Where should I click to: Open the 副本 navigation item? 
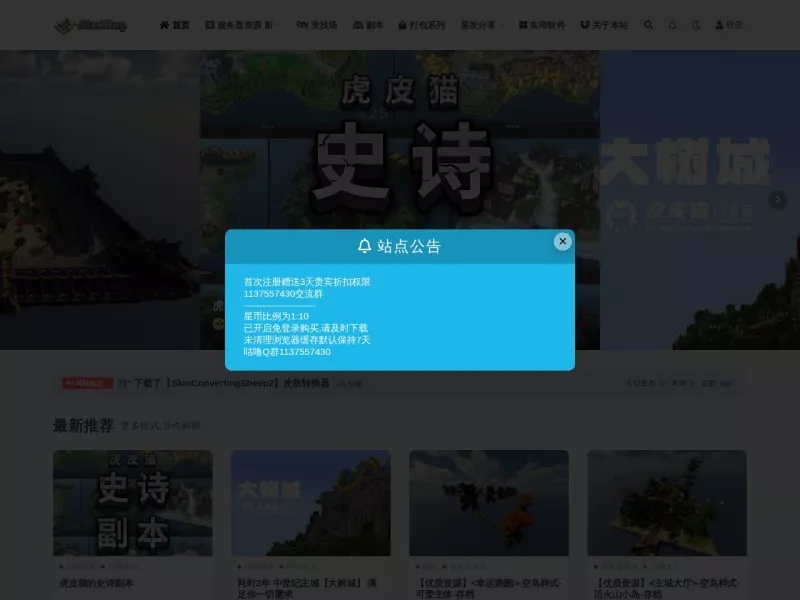coord(368,25)
